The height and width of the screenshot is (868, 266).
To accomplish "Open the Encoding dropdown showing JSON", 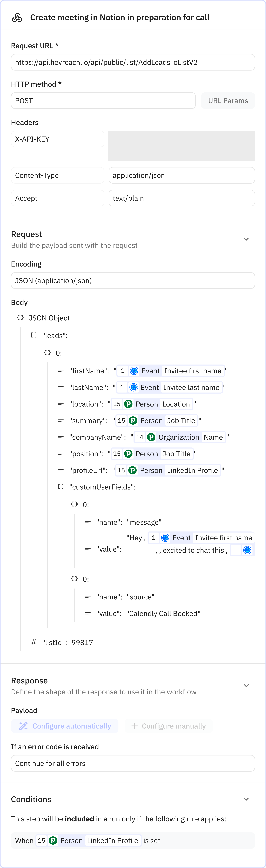I will [x=133, y=280].
